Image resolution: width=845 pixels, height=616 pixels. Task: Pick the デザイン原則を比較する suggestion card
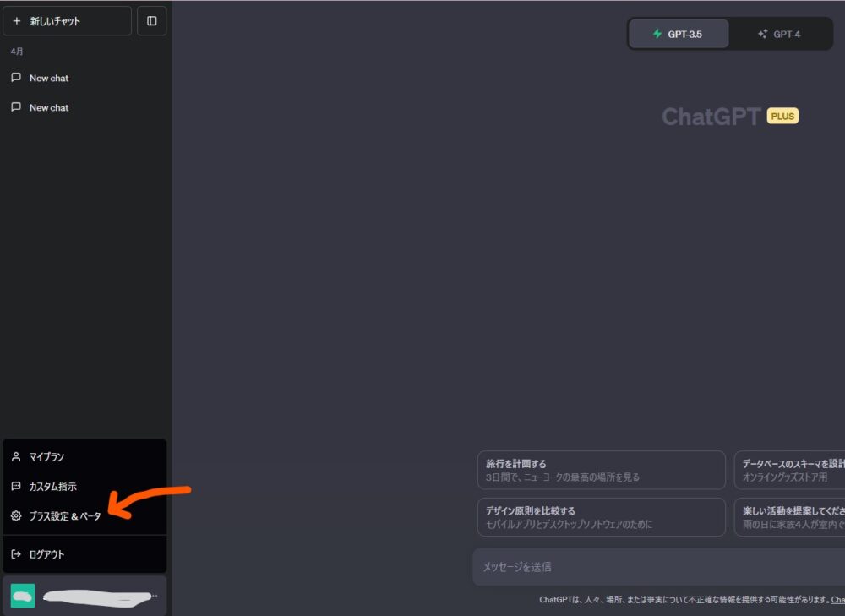[601, 517]
